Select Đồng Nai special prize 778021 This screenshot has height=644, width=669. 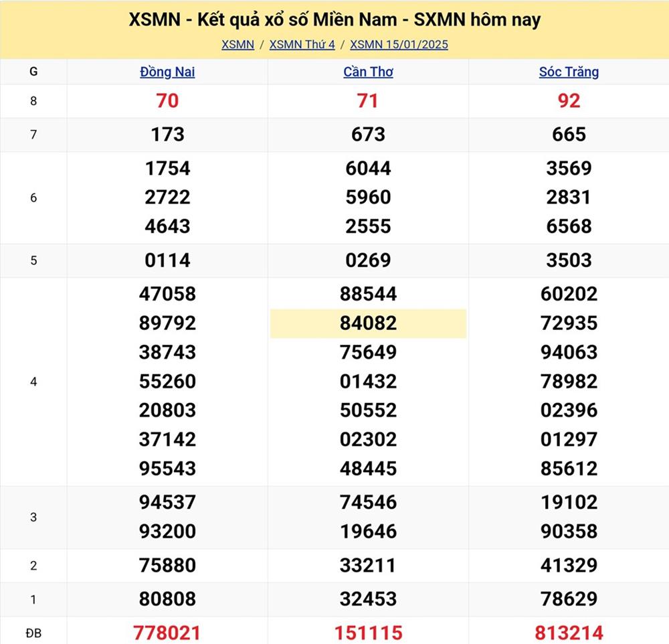pos(167,632)
